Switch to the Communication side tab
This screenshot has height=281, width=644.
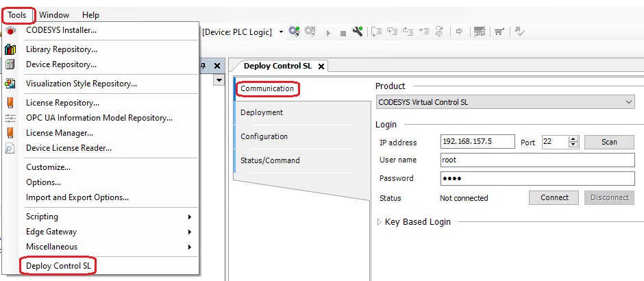click(267, 88)
